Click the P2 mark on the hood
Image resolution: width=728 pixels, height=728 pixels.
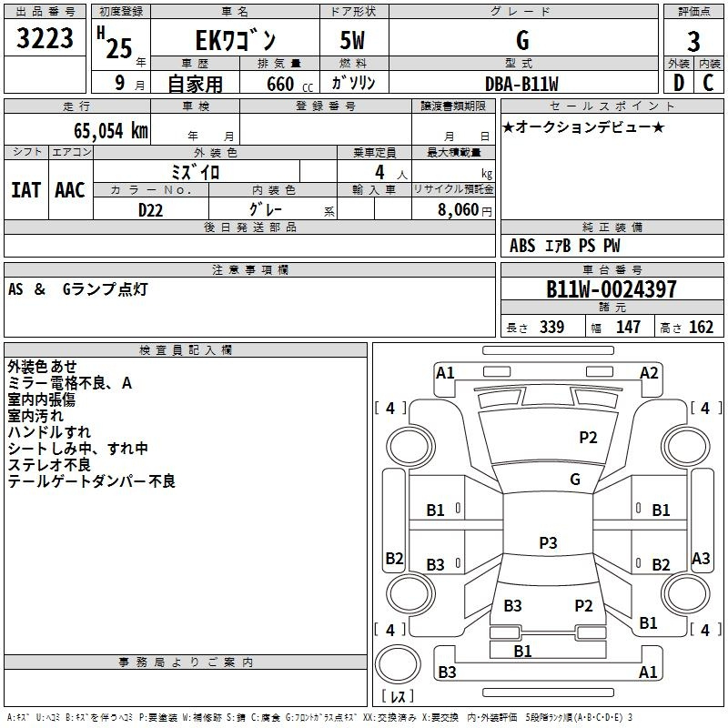point(588,438)
